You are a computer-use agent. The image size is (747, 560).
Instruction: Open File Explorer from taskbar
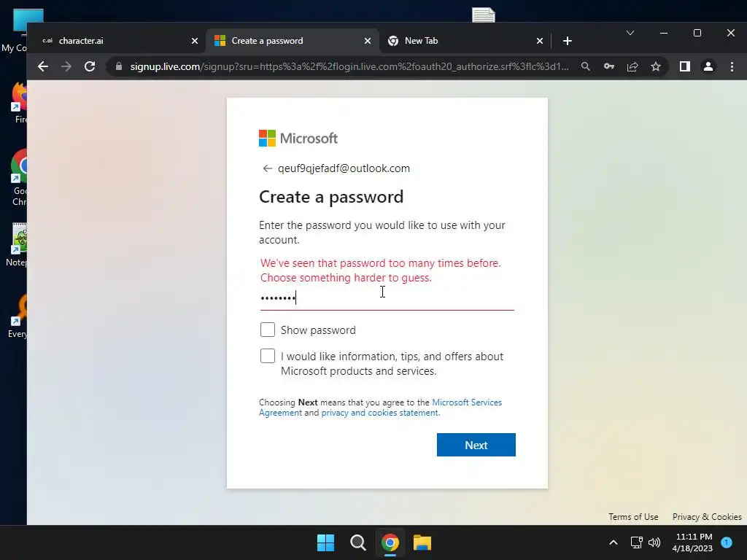422,542
